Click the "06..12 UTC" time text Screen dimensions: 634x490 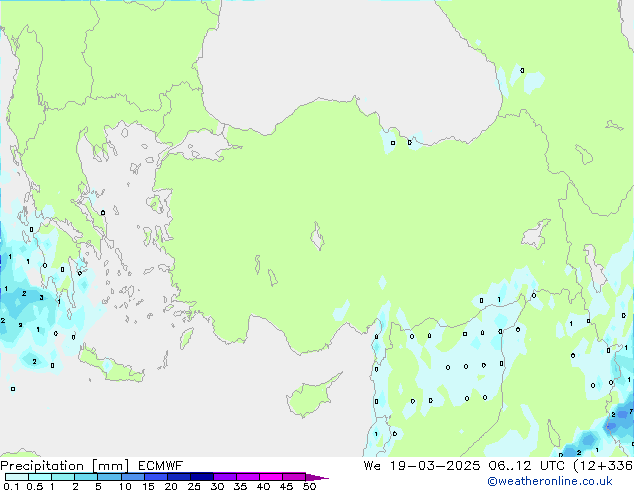click(526, 466)
